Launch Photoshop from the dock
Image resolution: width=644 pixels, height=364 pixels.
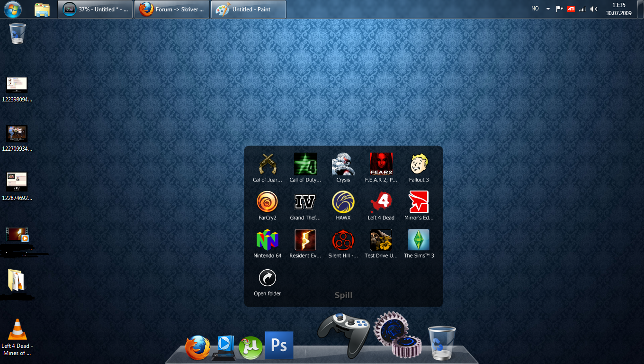(279, 345)
